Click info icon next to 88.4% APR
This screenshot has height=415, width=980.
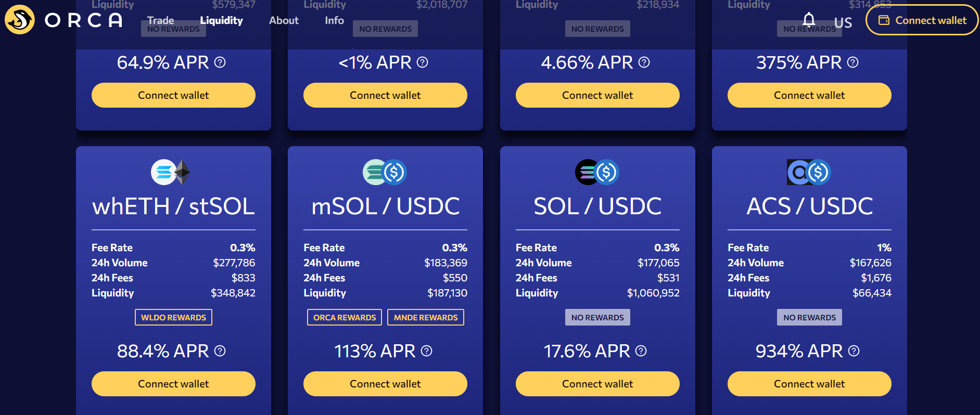pyautogui.click(x=220, y=351)
